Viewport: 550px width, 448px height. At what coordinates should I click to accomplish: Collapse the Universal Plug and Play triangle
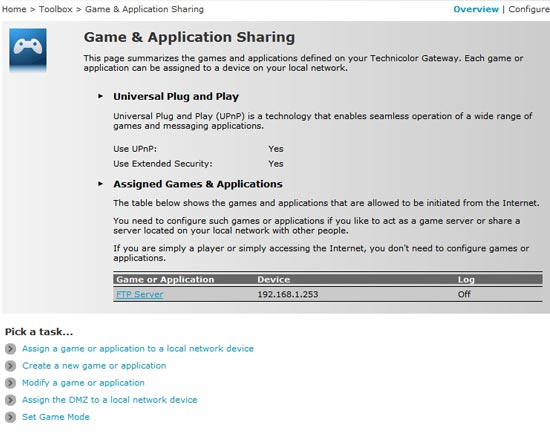[x=100, y=96]
